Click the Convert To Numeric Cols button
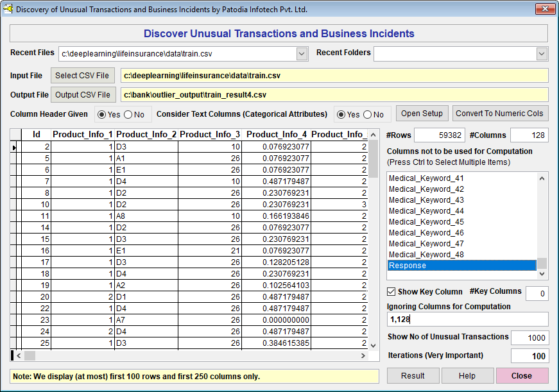The image size is (559, 392). tap(500, 114)
